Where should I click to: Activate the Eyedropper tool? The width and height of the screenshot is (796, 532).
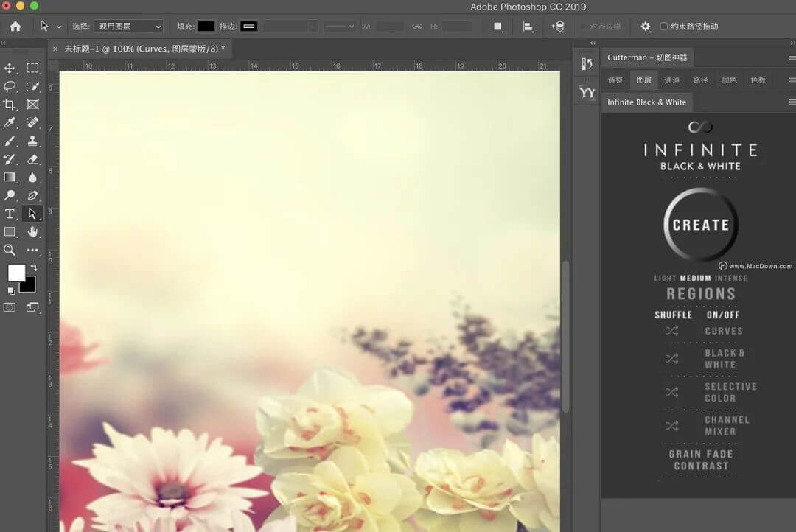pos(10,122)
